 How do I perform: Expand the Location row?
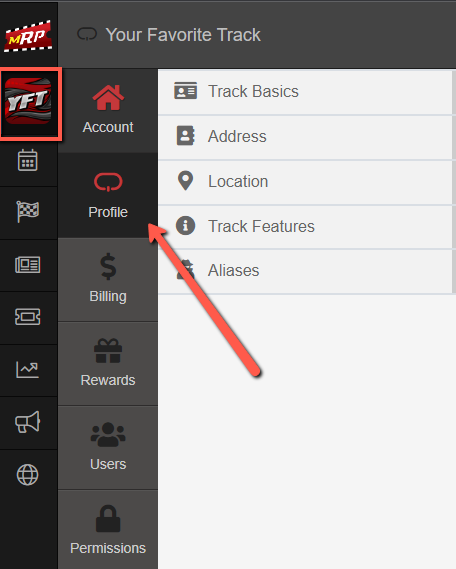[305, 182]
